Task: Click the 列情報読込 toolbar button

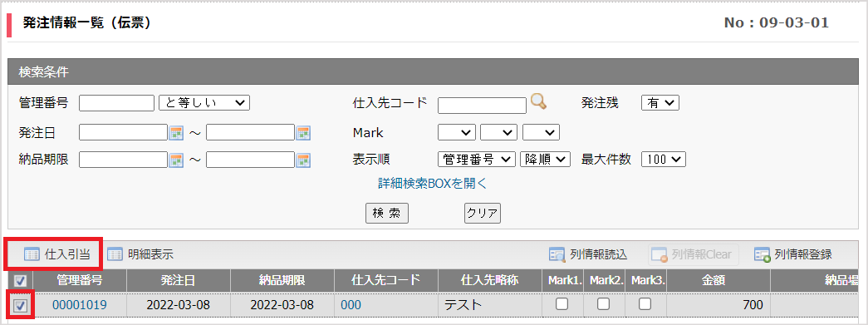Action: (588, 254)
